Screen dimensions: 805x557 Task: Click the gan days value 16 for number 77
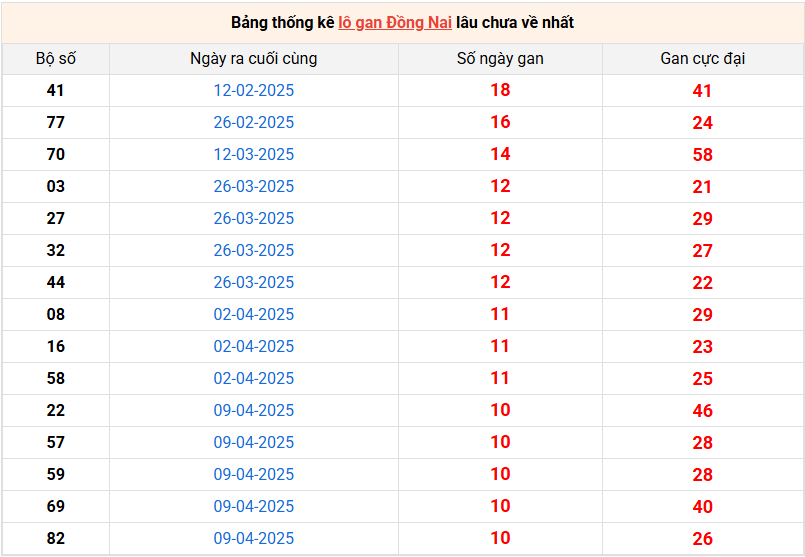[x=500, y=123]
